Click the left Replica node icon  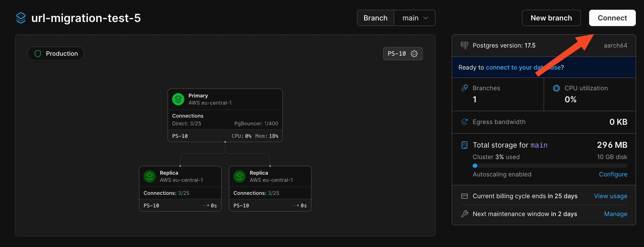(x=150, y=176)
